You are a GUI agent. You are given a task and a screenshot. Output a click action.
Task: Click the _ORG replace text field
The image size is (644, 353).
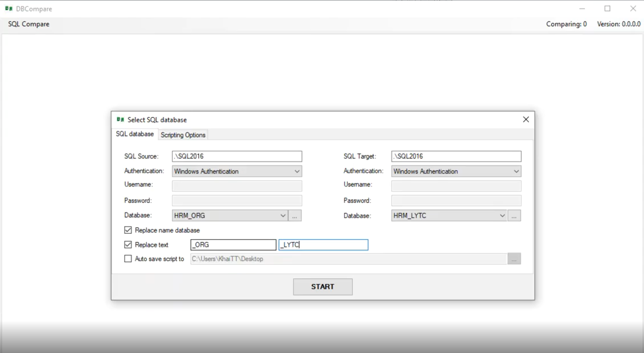(x=233, y=245)
